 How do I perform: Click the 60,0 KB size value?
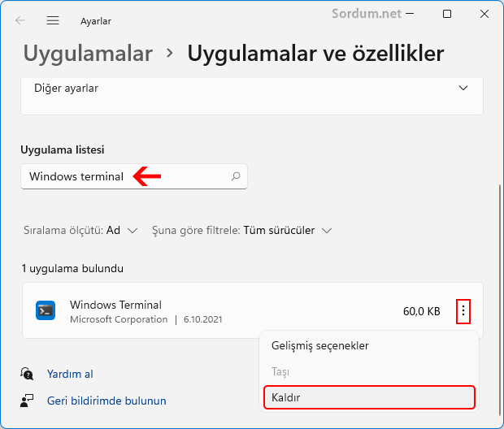pyautogui.click(x=421, y=311)
